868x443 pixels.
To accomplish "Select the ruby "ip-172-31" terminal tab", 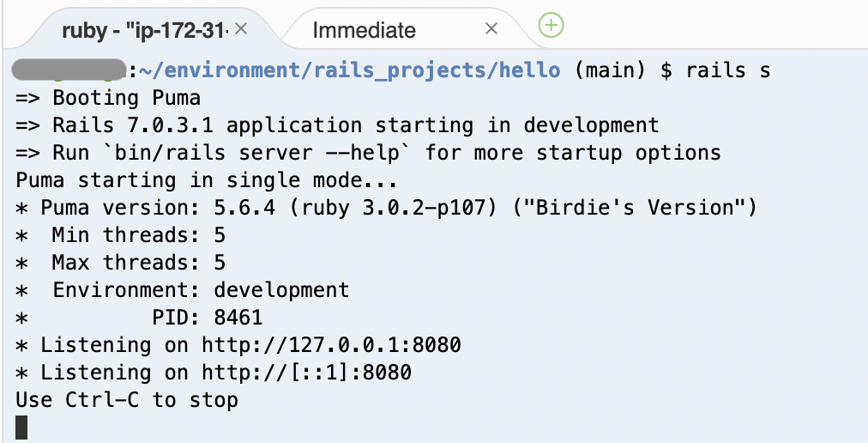I will click(x=145, y=30).
